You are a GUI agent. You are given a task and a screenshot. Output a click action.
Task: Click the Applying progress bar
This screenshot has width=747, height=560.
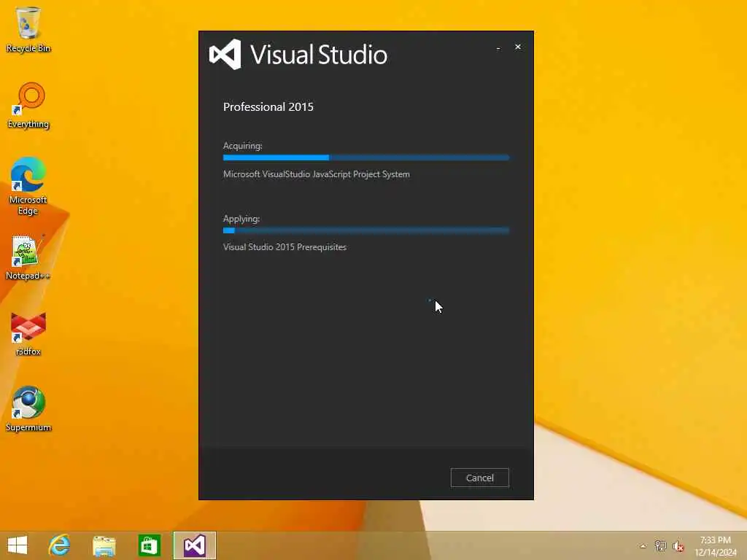pos(366,230)
